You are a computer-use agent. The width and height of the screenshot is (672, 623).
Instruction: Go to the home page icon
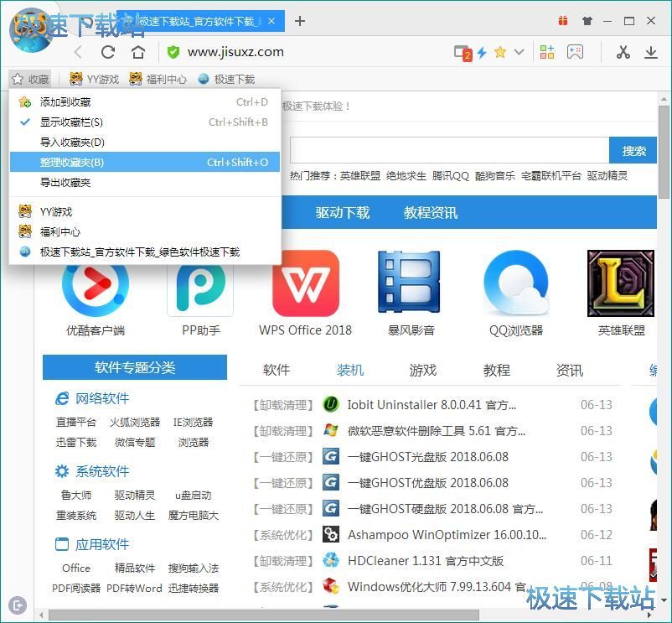[x=138, y=52]
